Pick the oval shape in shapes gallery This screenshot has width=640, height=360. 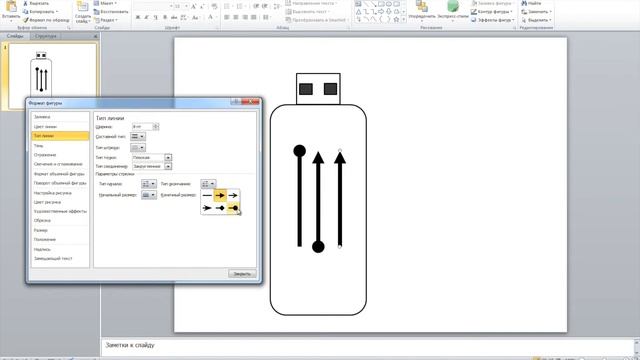click(x=388, y=4)
